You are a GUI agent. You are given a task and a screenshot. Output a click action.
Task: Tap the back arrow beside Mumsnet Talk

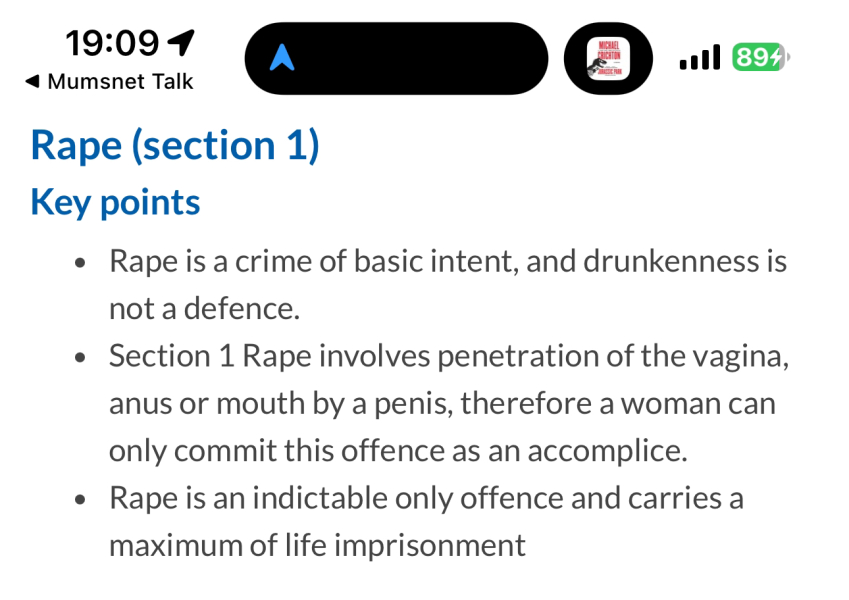point(32,82)
